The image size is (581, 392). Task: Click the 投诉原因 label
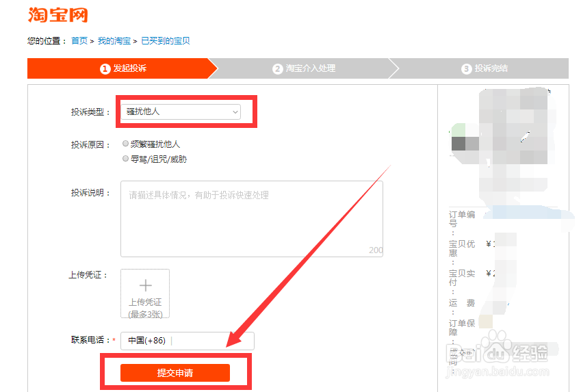(x=90, y=145)
